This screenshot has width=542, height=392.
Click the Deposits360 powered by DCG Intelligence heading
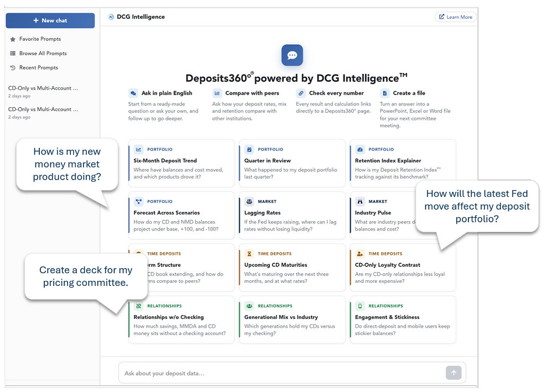(296, 78)
